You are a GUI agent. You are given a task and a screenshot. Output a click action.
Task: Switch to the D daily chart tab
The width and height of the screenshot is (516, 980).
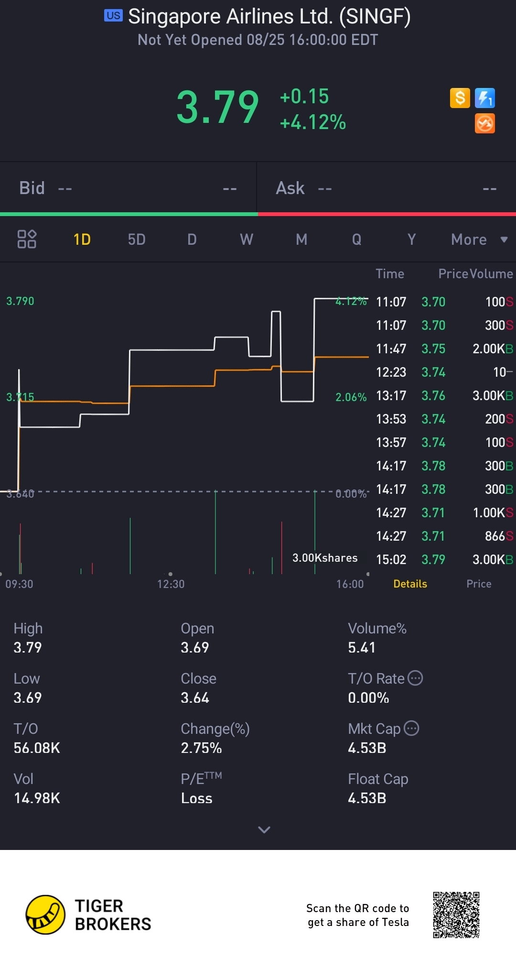coord(192,239)
